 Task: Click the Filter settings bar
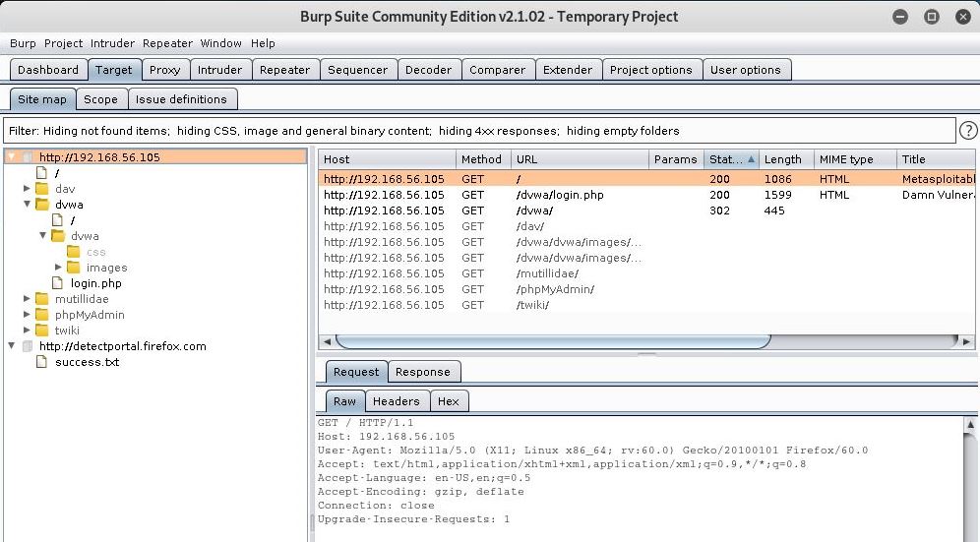click(479, 131)
